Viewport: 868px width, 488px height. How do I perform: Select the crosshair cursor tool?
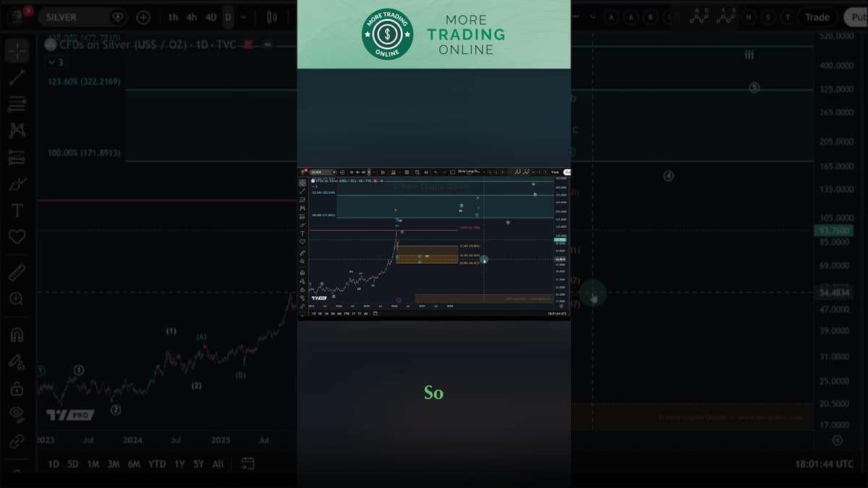[17, 51]
